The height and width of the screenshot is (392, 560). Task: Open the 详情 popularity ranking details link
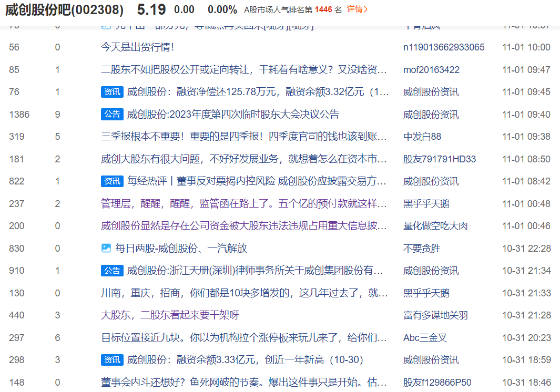357,9
